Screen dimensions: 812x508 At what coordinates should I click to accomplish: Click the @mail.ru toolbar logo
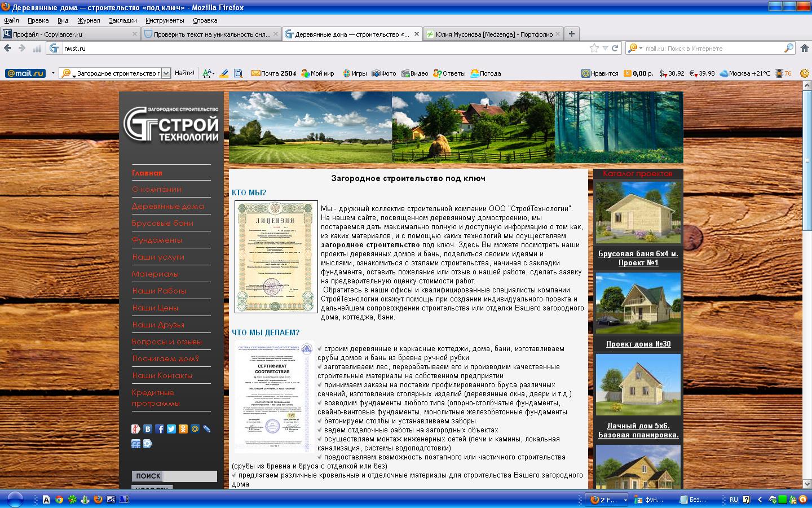point(25,73)
